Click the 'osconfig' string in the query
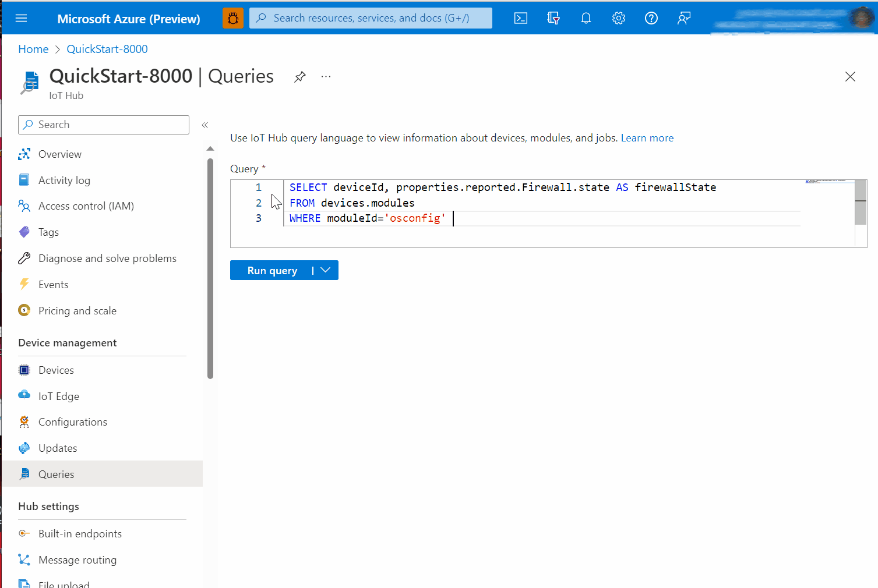This screenshot has height=588, width=878. pos(415,218)
